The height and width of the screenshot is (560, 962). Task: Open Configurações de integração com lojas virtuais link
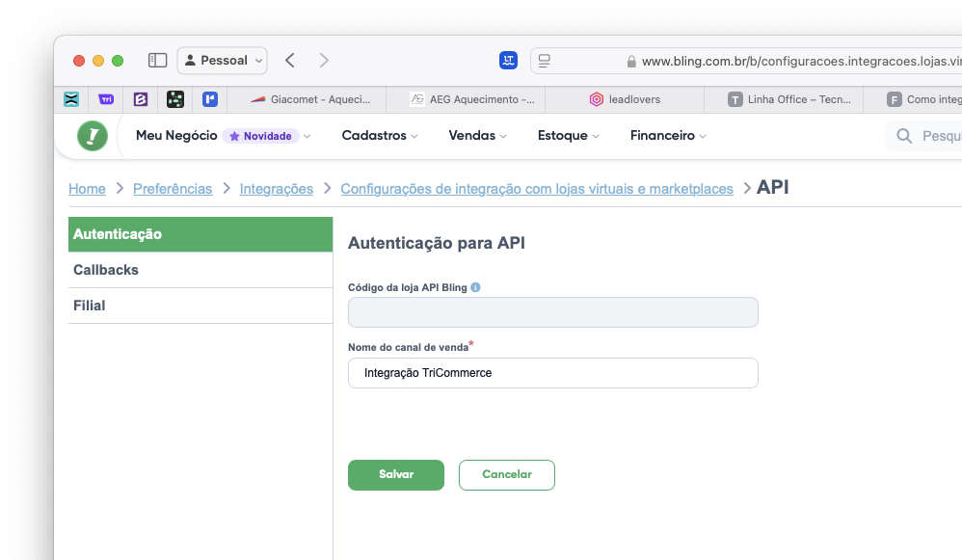(x=537, y=189)
